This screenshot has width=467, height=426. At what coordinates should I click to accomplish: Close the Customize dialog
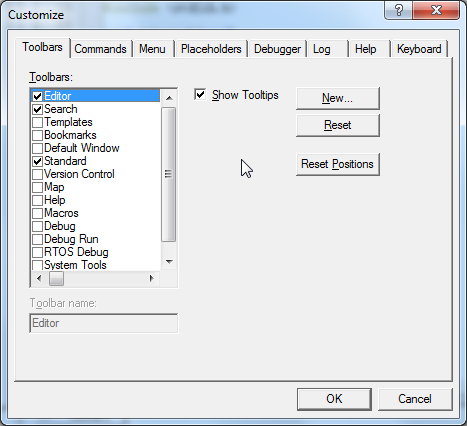click(436, 10)
